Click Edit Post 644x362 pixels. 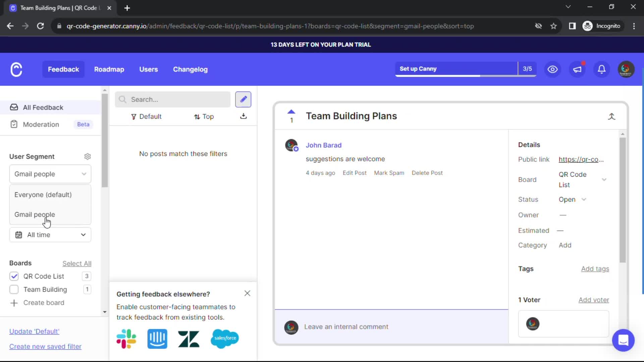coord(355,173)
